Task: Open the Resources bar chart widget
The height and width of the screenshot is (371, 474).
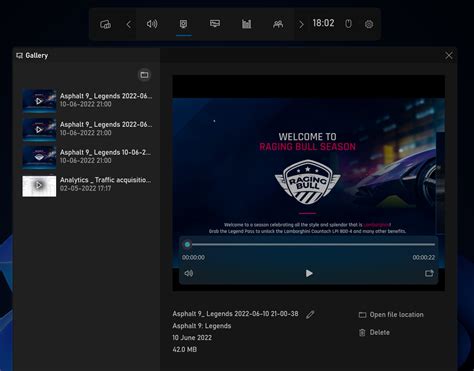Action: pos(246,24)
